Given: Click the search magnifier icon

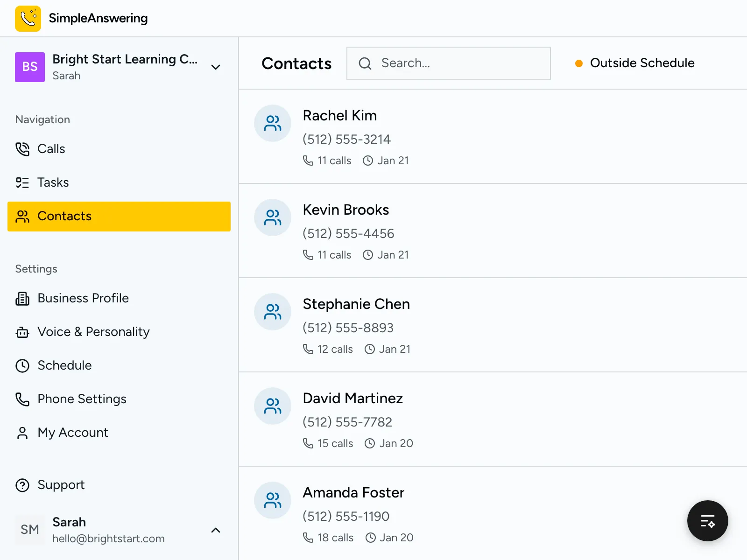Looking at the screenshot, I should (x=365, y=63).
